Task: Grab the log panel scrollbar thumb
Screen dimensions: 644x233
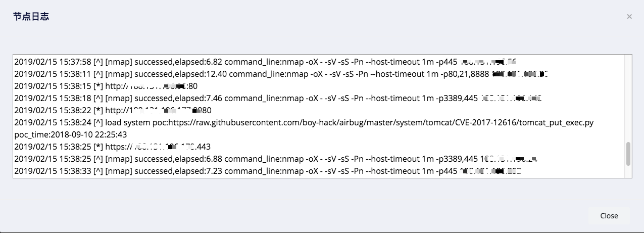Action: [628, 154]
